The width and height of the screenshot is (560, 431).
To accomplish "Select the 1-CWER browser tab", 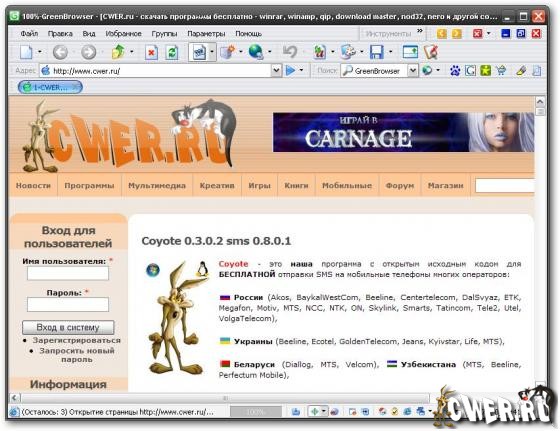I will pyautogui.click(x=50, y=87).
